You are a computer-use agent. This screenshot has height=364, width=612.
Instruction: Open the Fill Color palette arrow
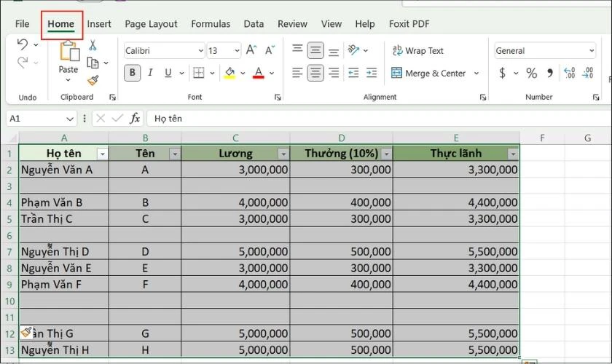(x=243, y=73)
